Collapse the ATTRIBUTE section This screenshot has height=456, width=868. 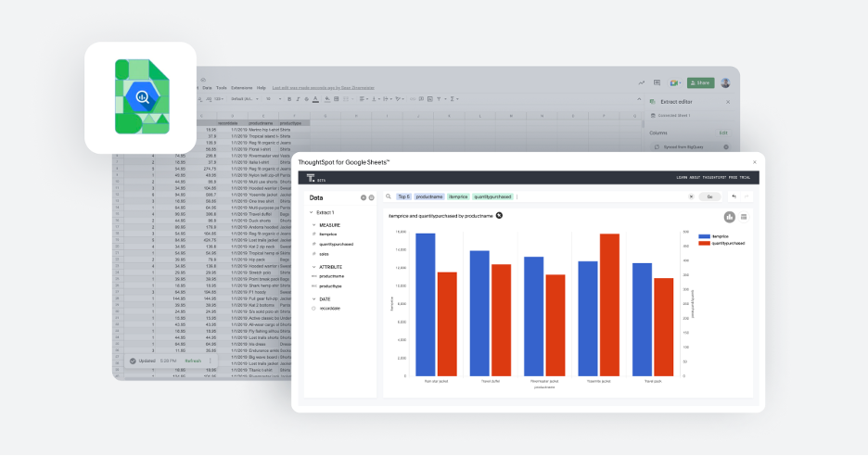[x=313, y=267]
